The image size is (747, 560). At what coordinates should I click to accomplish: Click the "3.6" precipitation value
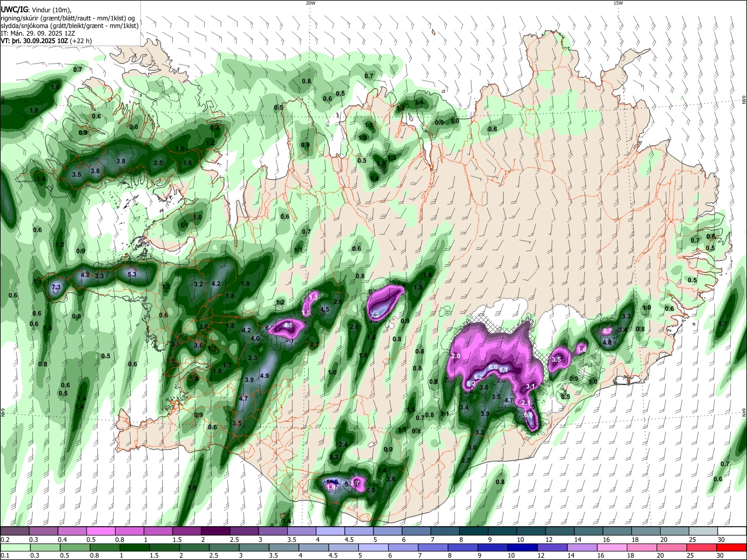198,345
